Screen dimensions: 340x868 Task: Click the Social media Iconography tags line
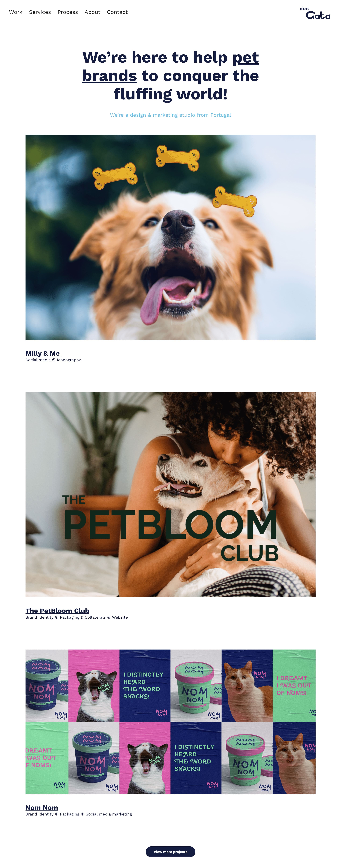point(53,360)
